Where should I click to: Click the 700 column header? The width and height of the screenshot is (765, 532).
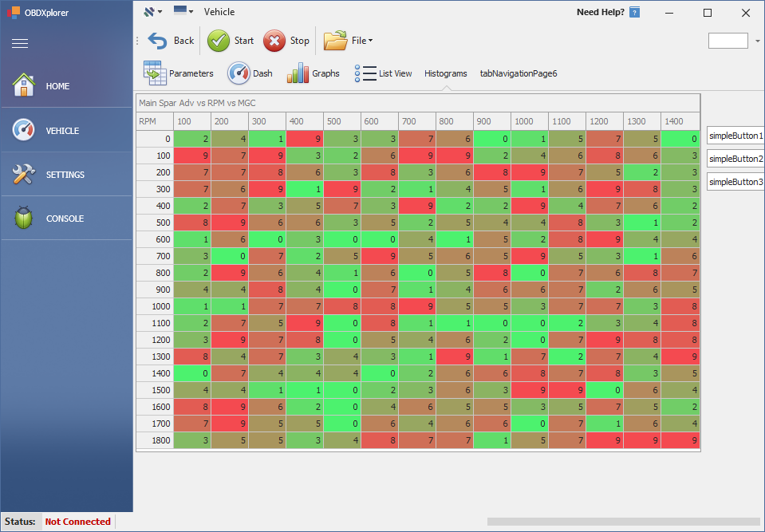tap(417, 121)
